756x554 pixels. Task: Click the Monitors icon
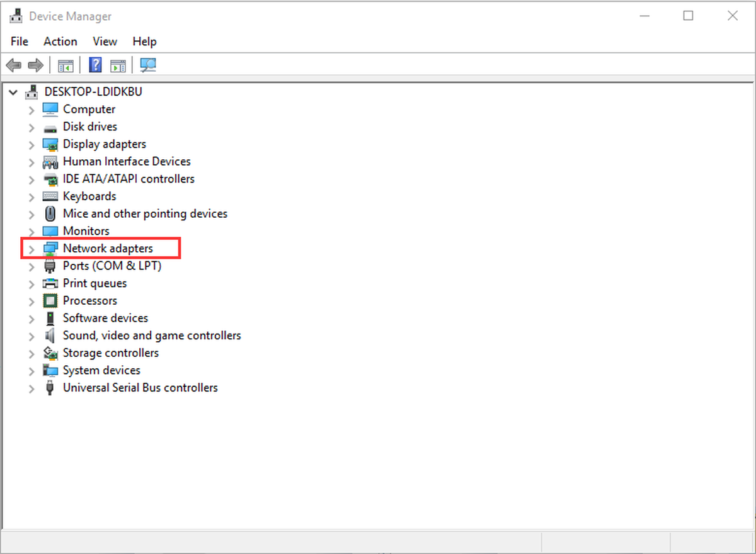pos(50,231)
